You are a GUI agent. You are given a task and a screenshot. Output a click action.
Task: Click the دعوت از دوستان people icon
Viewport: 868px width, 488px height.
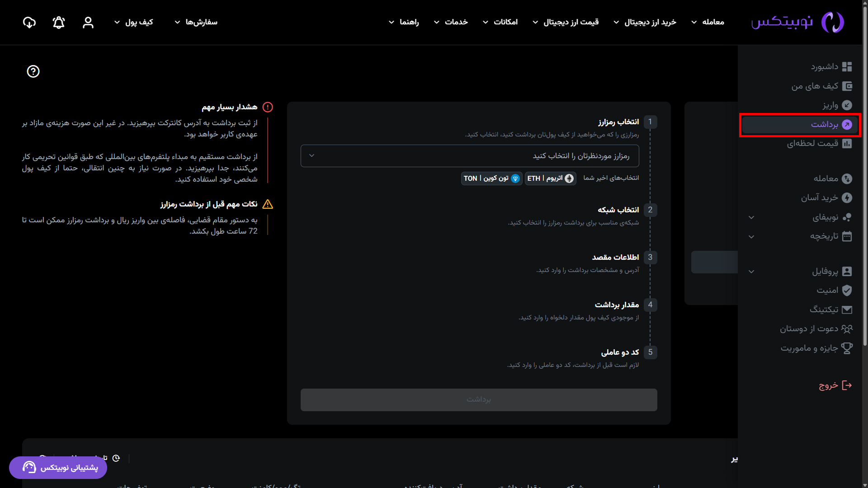847,328
